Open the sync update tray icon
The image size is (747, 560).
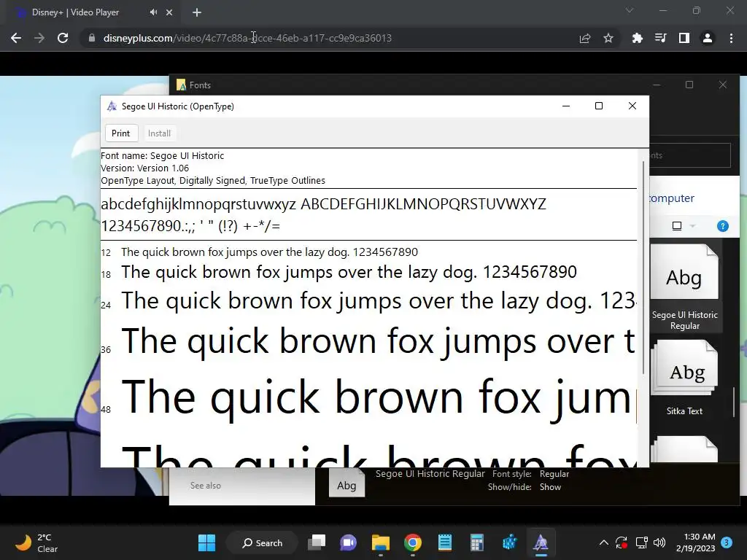tap(622, 542)
